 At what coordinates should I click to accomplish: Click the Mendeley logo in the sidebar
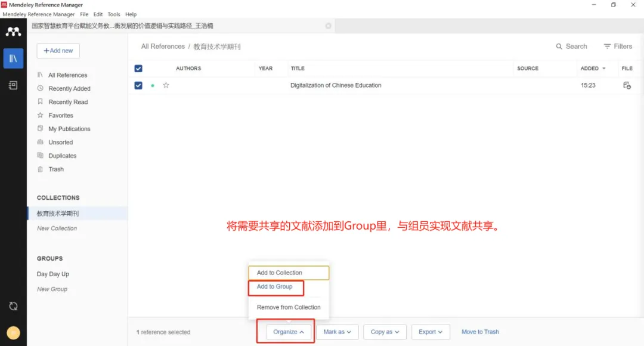click(13, 32)
